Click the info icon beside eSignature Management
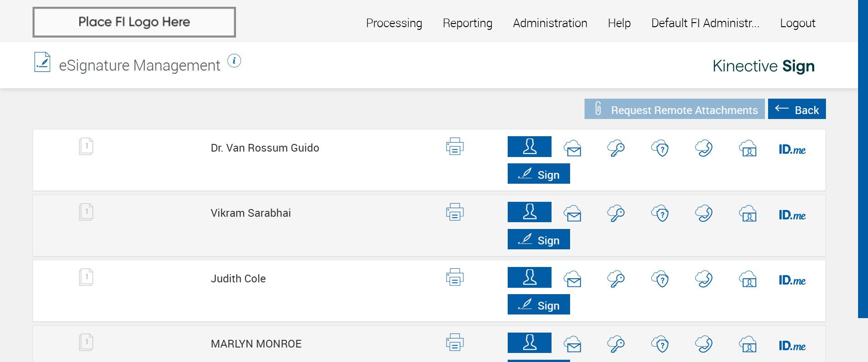868x362 pixels. pos(234,61)
